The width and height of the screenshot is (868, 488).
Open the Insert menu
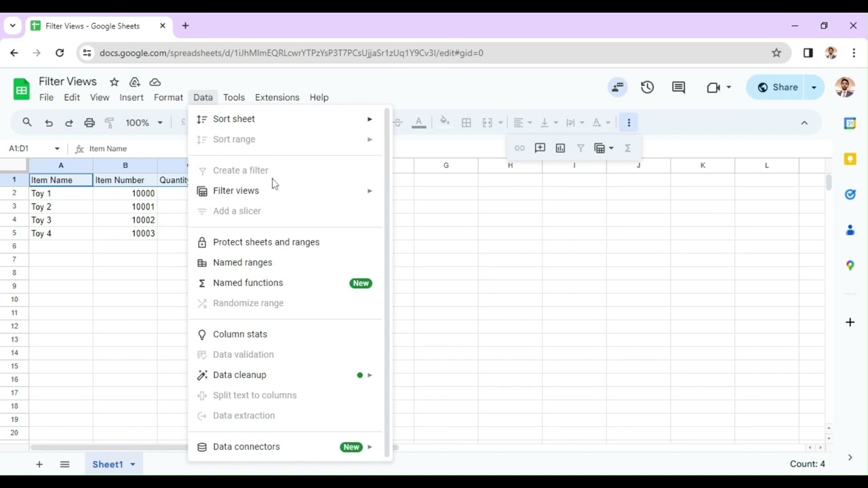132,97
